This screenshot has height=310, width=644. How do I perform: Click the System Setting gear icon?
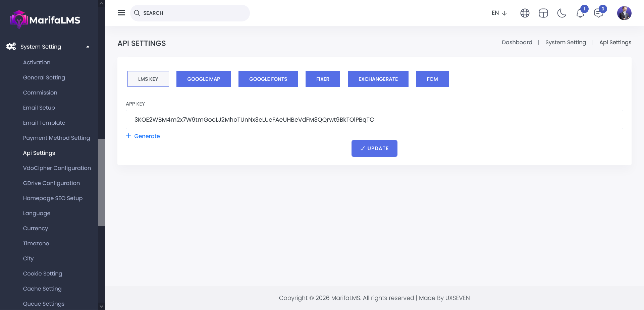[11, 47]
